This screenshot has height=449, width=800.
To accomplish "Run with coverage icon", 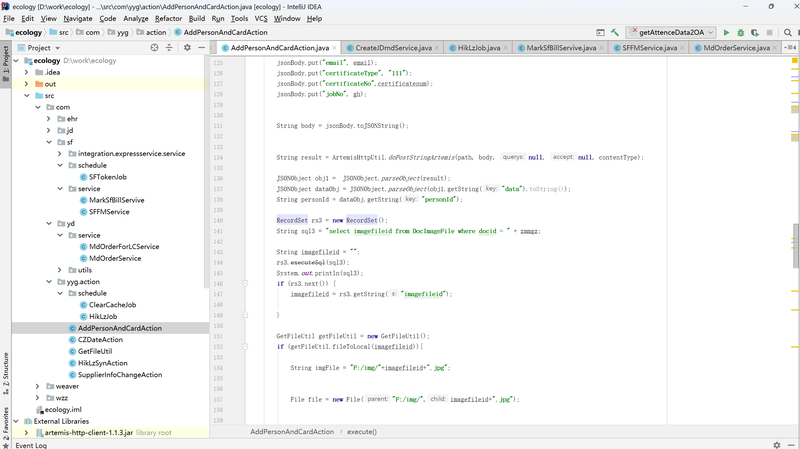I will point(756,33).
